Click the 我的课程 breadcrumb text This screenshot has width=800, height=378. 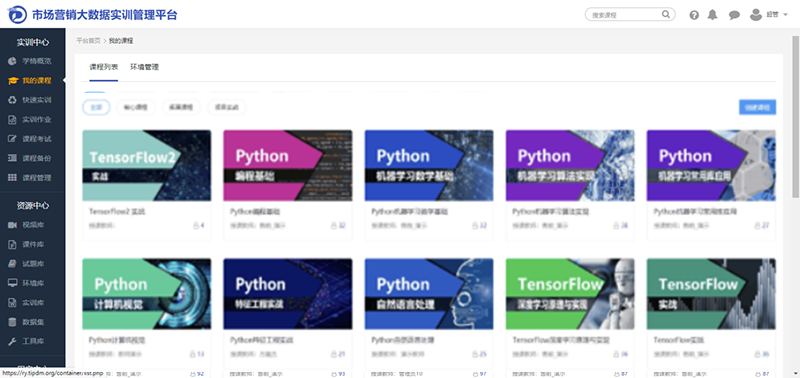121,41
